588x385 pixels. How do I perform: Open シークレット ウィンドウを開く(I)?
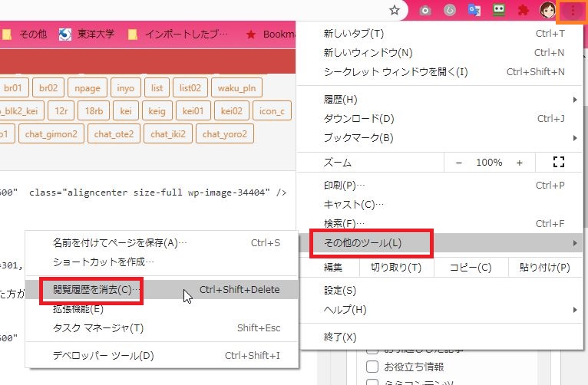(441, 72)
